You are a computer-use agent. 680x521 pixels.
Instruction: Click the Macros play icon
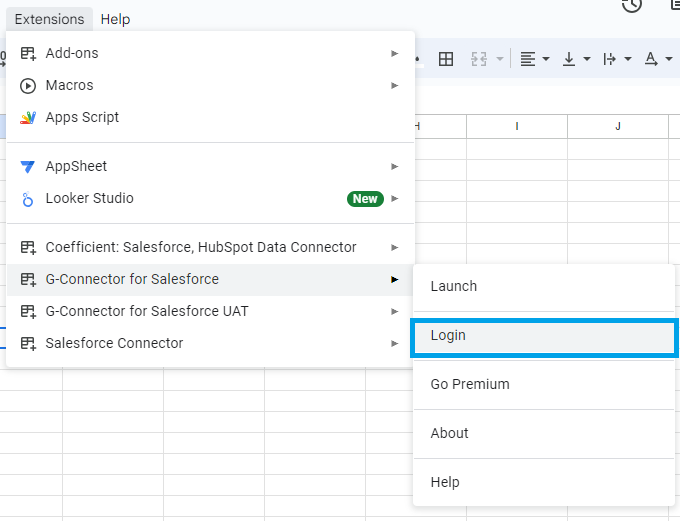tap(28, 86)
